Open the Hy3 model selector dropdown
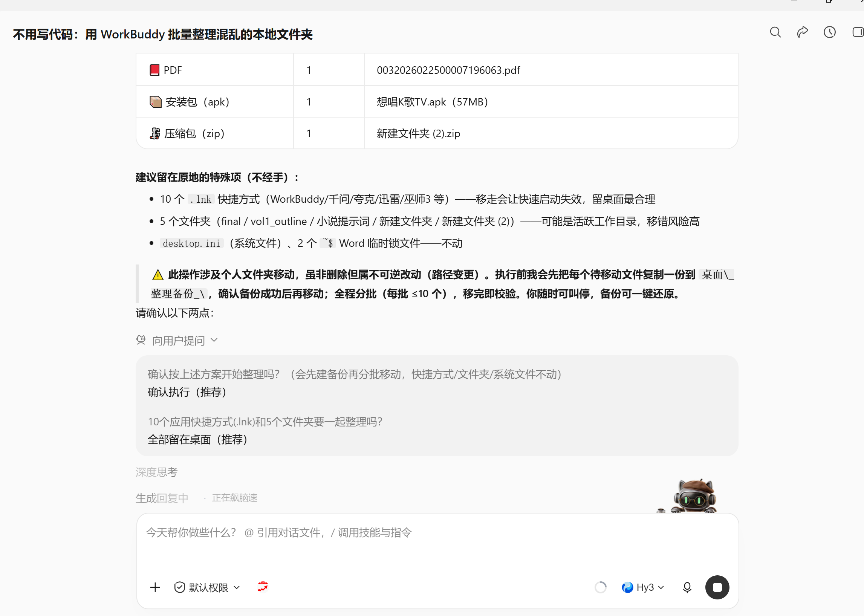The image size is (864, 616). tap(643, 587)
